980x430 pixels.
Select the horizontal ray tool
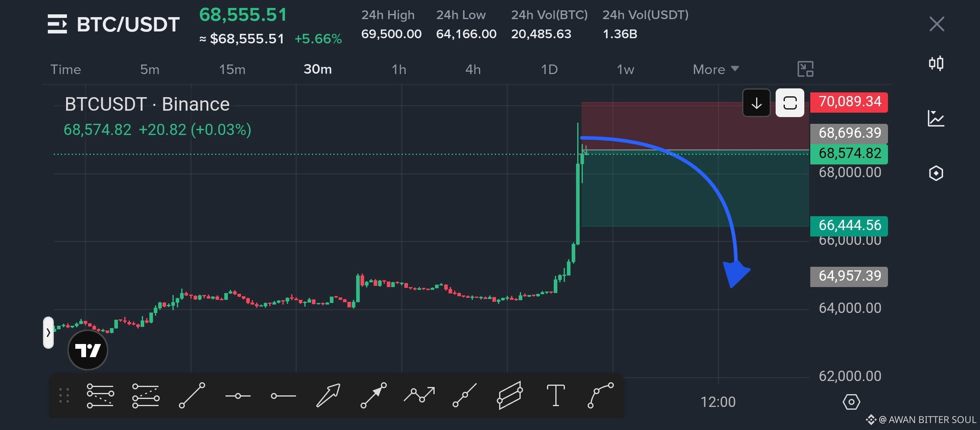coord(283,396)
